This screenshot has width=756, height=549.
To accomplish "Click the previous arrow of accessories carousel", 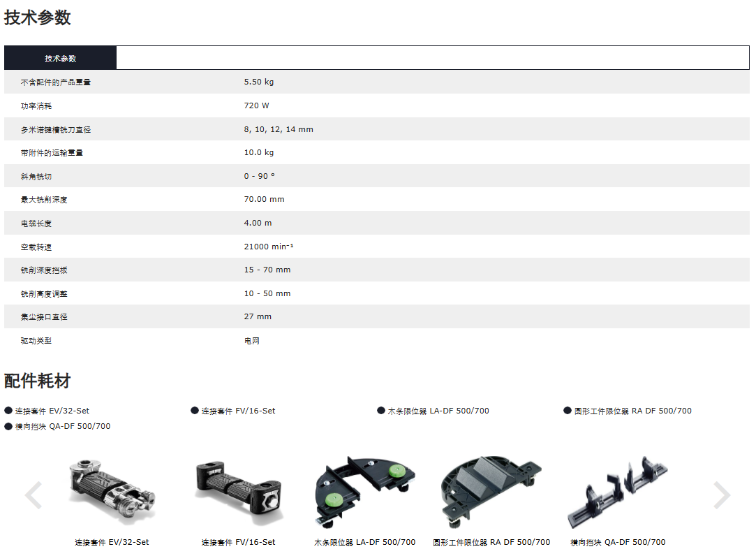I will [33, 495].
